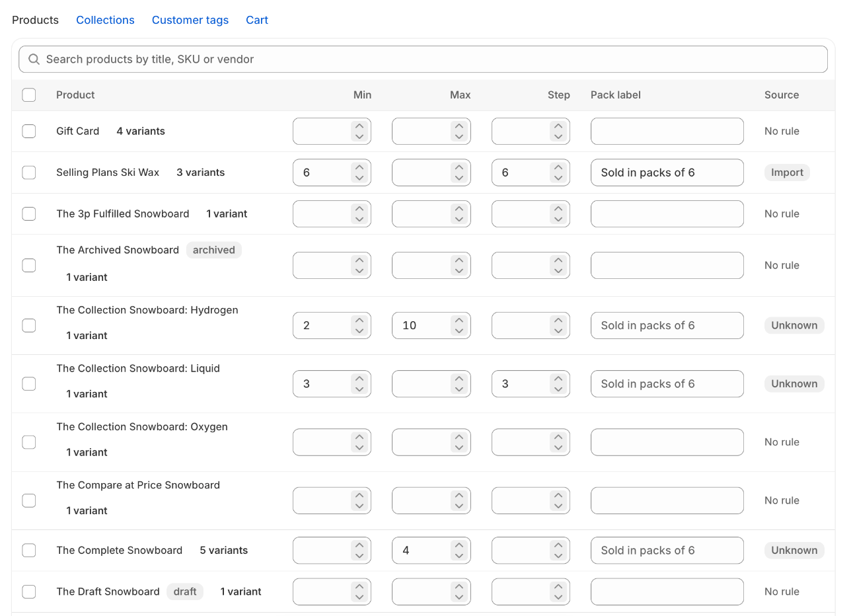
Task: Decrease Step for The Archived Snowboard
Action: click(558, 270)
